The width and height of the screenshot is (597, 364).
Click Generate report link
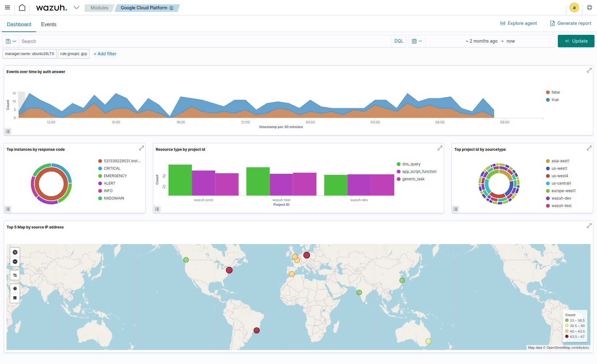[571, 23]
